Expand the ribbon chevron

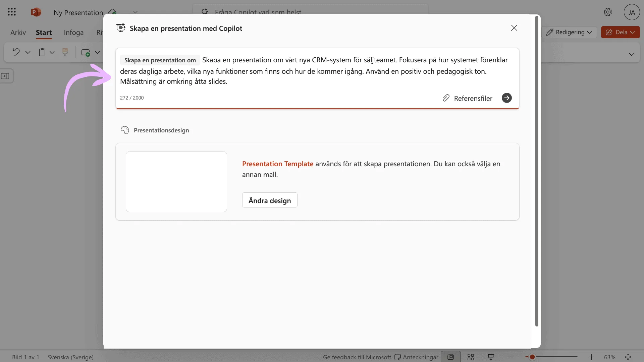(x=632, y=54)
